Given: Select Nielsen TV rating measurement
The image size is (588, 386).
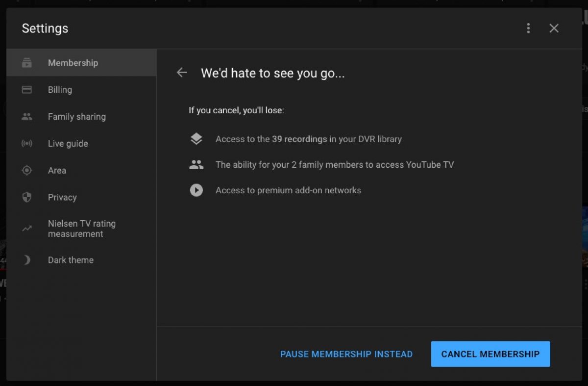Looking at the screenshot, I should point(81,229).
